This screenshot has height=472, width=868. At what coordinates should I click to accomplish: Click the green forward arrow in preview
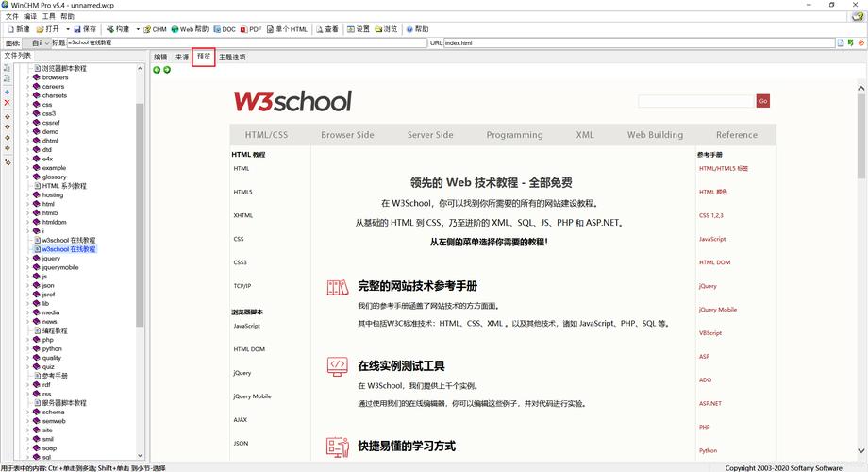pyautogui.click(x=167, y=70)
